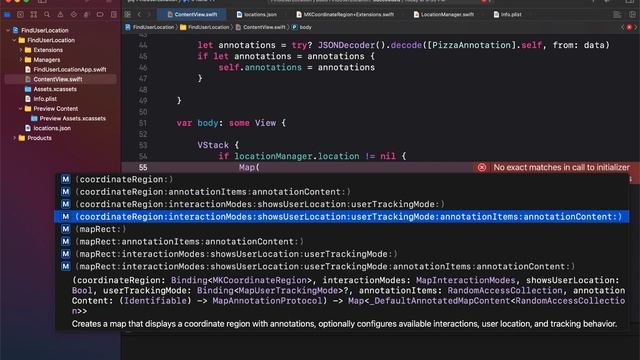Click 'Map(' text on line 55
The height and width of the screenshot is (360, 640).
[x=249, y=167]
